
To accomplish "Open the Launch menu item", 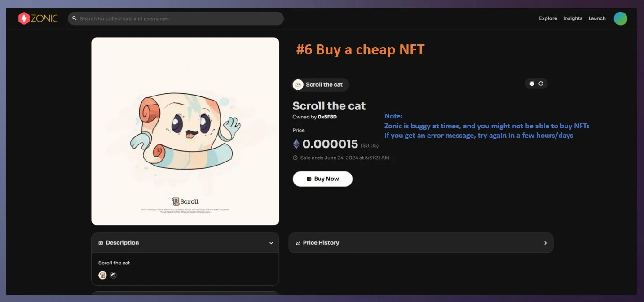I will point(597,18).
